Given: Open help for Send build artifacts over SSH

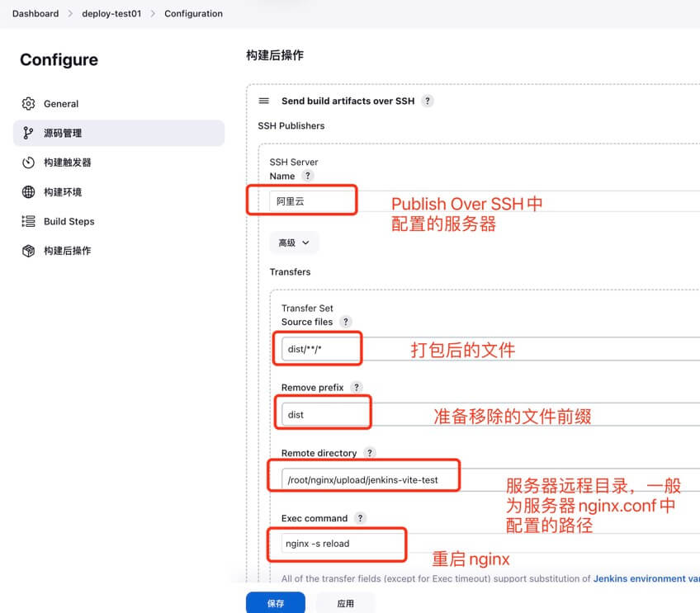Looking at the screenshot, I should [x=428, y=101].
